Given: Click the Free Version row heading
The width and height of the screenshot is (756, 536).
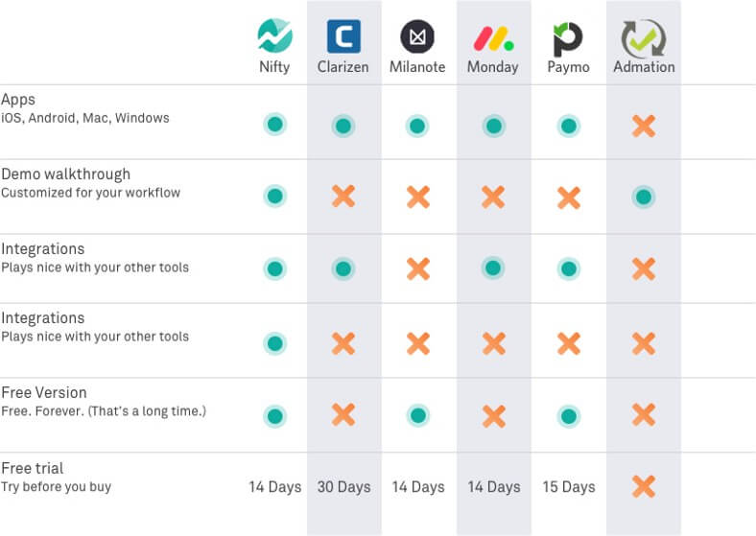Looking at the screenshot, I should coord(44,392).
